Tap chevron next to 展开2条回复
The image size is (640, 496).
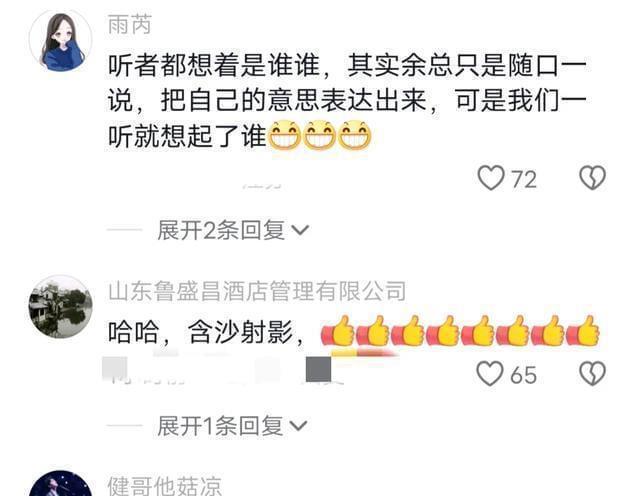300,231
